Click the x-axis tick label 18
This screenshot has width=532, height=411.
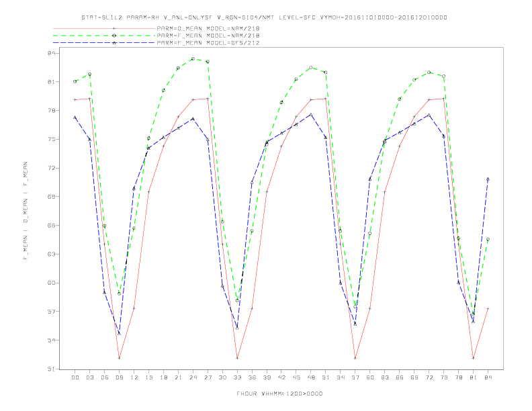tap(163, 377)
